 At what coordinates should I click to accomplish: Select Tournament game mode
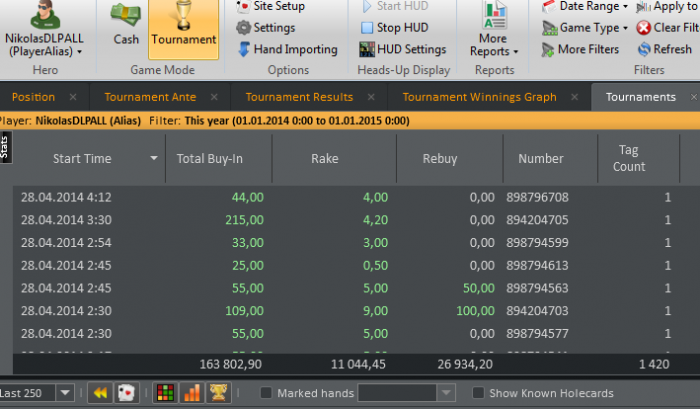[x=183, y=28]
